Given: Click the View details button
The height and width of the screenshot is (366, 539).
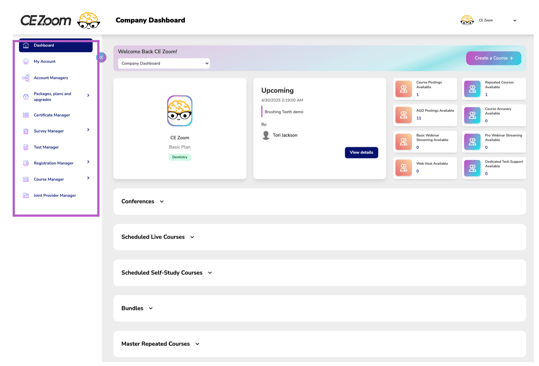Looking at the screenshot, I should (x=361, y=153).
